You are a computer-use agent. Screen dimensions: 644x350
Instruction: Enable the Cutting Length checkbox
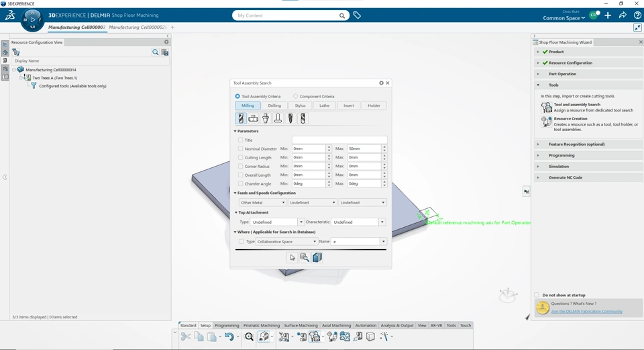point(241,157)
